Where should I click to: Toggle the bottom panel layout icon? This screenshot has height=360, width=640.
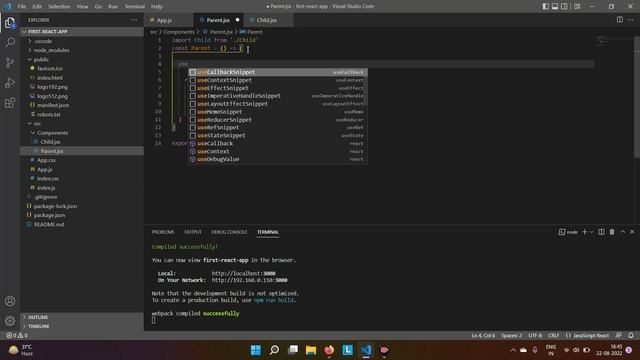pyautogui.click(x=555, y=6)
